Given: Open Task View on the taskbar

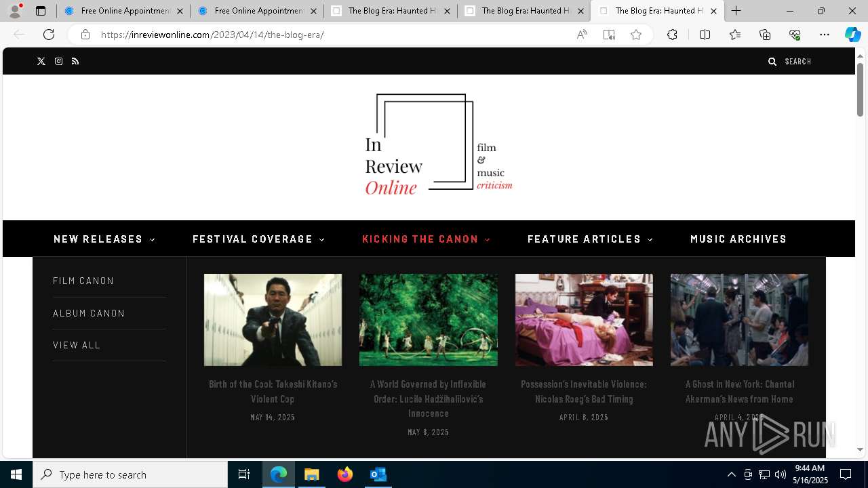Looking at the screenshot, I should pyautogui.click(x=244, y=474).
